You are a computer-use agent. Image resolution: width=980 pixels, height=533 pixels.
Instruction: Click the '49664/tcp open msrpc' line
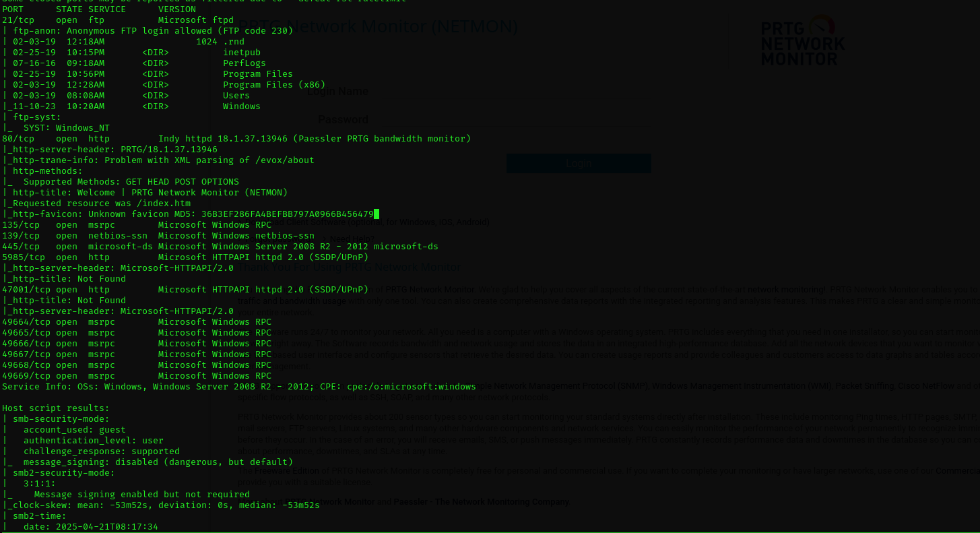pyautogui.click(x=137, y=322)
